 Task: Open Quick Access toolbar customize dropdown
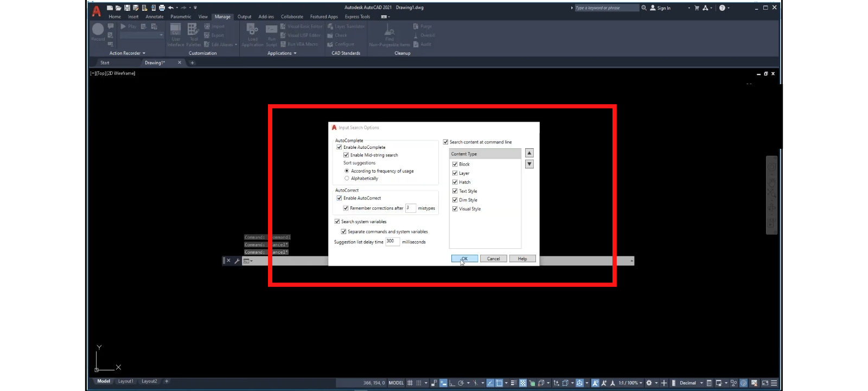click(x=195, y=8)
